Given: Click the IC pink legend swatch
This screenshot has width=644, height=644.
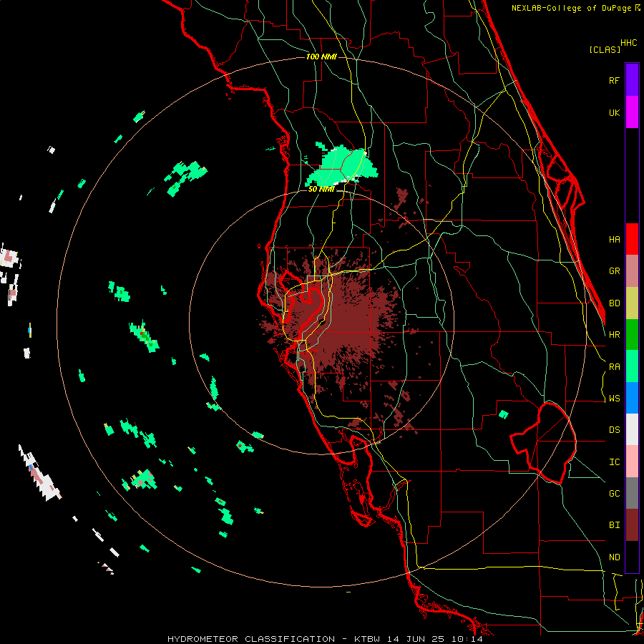Looking at the screenshot, I should [632, 462].
